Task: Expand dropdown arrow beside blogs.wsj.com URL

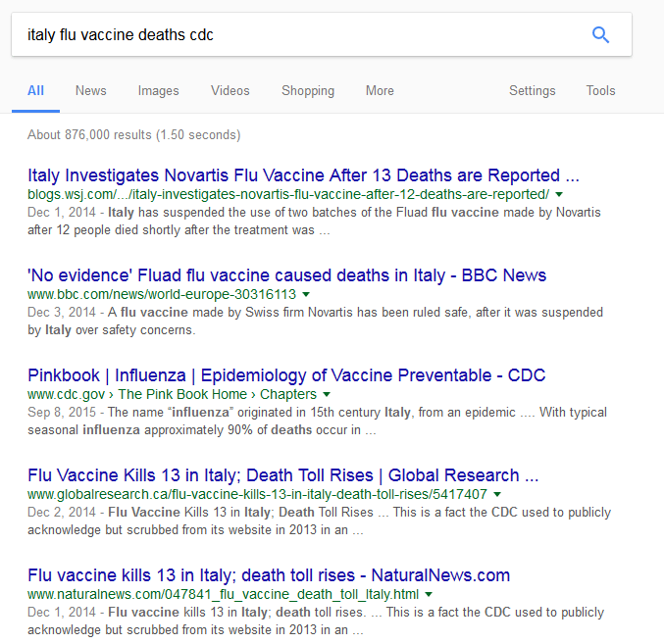Action: tap(558, 195)
